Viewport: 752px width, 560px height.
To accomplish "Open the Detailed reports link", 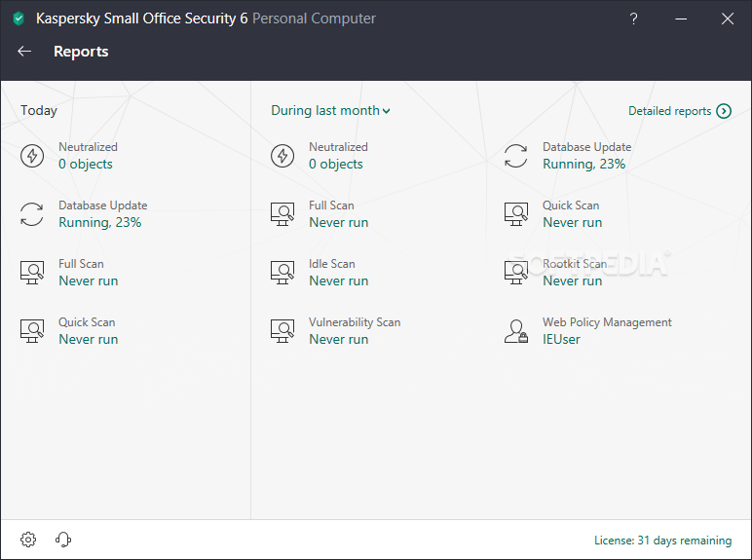I will [669, 111].
